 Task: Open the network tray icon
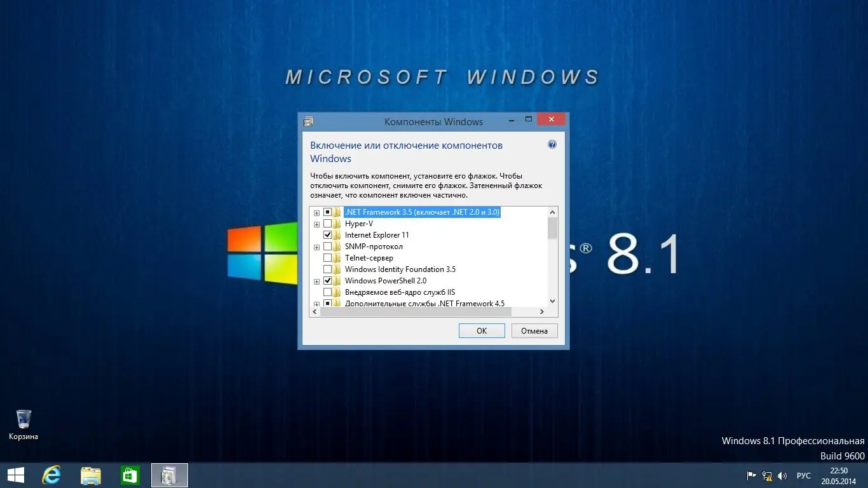pyautogui.click(x=767, y=475)
